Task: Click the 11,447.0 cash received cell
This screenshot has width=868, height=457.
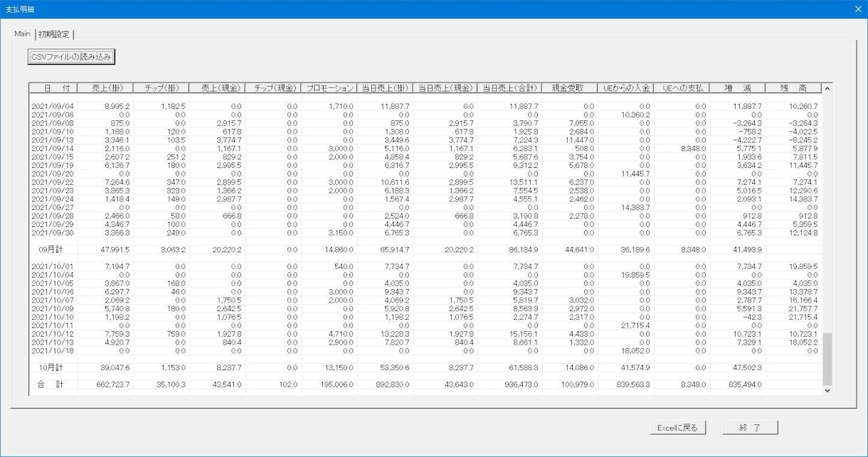Action: pos(581,140)
